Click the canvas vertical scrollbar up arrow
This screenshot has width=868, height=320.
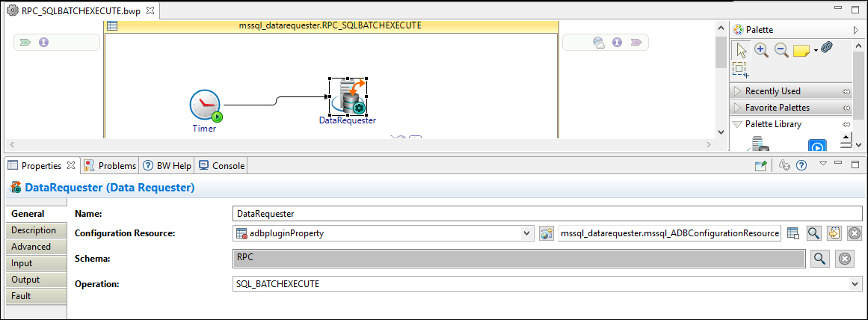tap(720, 27)
